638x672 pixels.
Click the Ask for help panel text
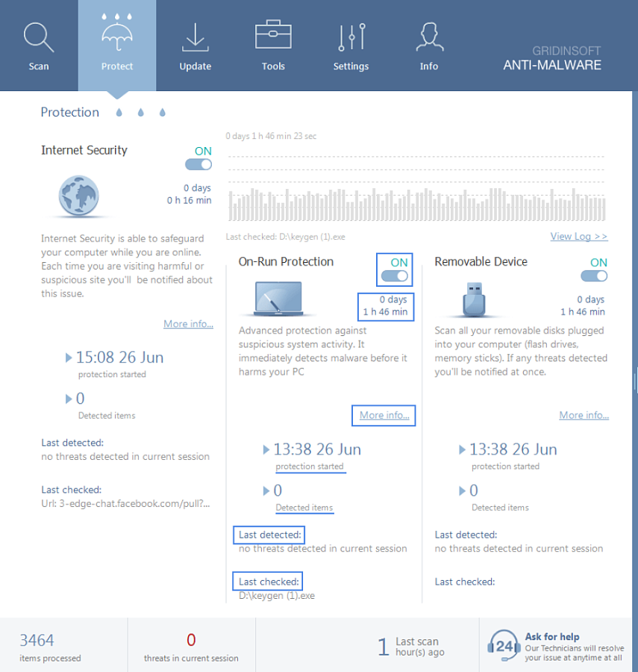click(575, 647)
